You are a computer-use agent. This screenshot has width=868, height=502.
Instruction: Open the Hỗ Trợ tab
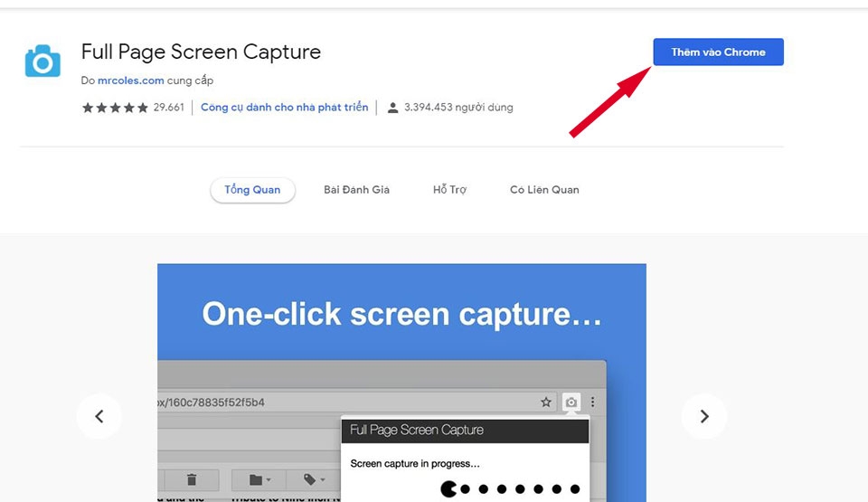coord(449,190)
